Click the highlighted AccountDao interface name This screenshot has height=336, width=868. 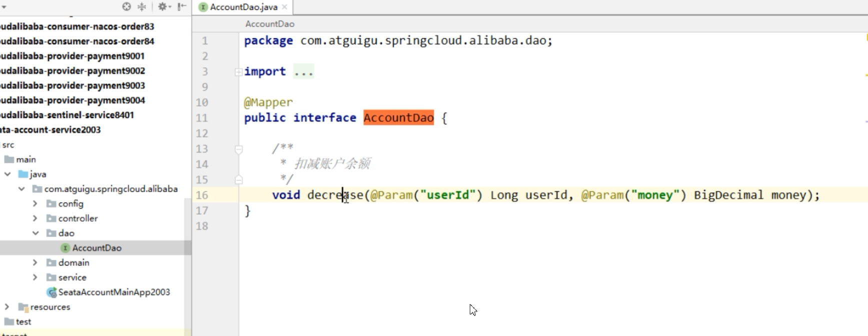[399, 117]
